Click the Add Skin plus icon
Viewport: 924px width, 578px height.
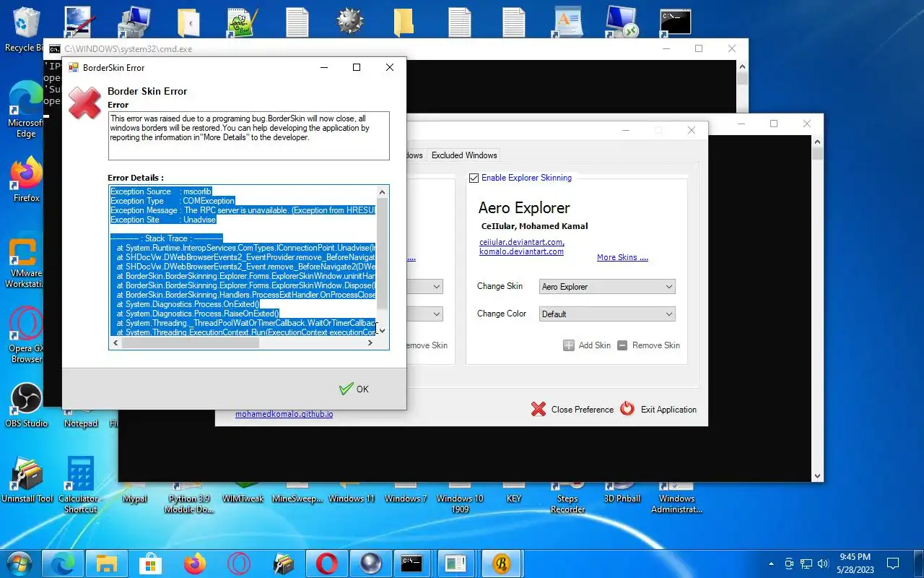pyautogui.click(x=569, y=345)
